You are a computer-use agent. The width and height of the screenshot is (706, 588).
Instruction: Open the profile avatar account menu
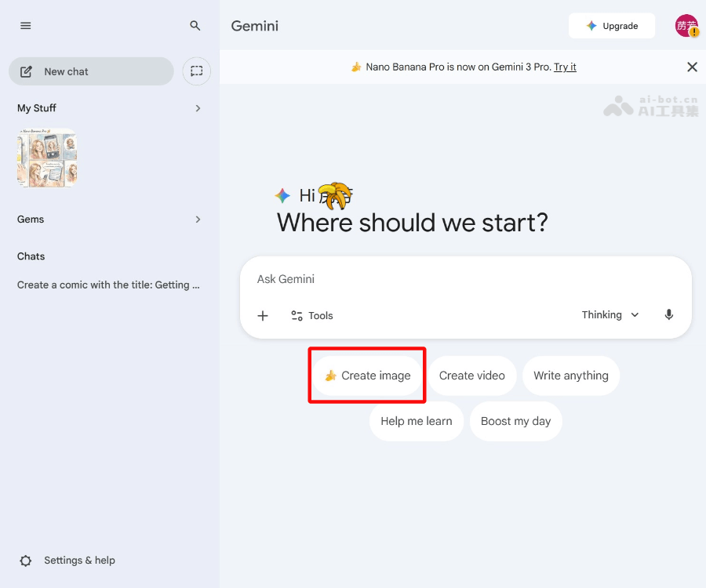coord(686,26)
